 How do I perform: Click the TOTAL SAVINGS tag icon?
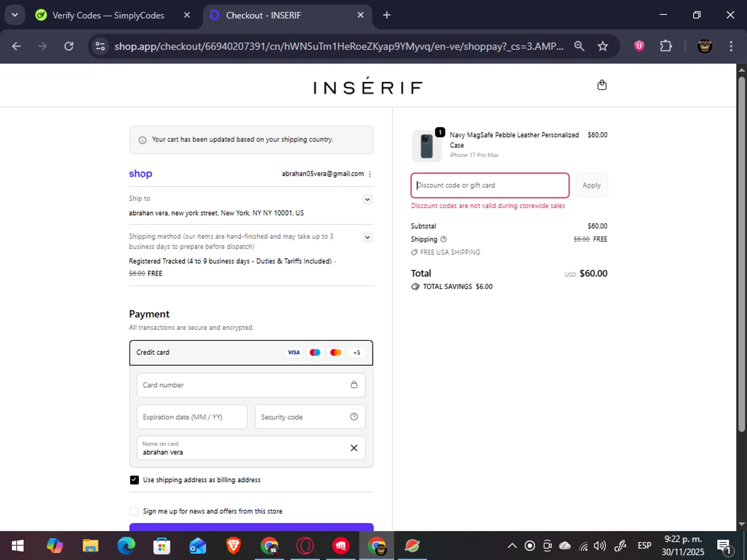click(415, 287)
